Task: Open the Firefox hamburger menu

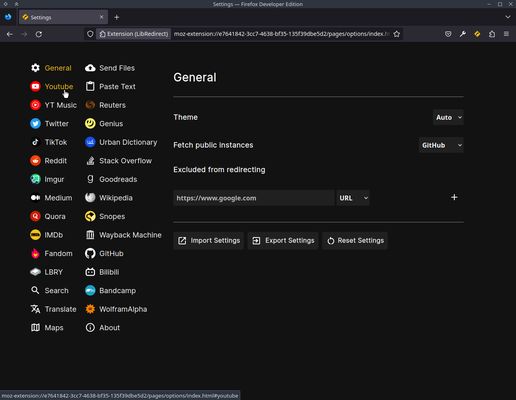Action: click(x=506, y=34)
